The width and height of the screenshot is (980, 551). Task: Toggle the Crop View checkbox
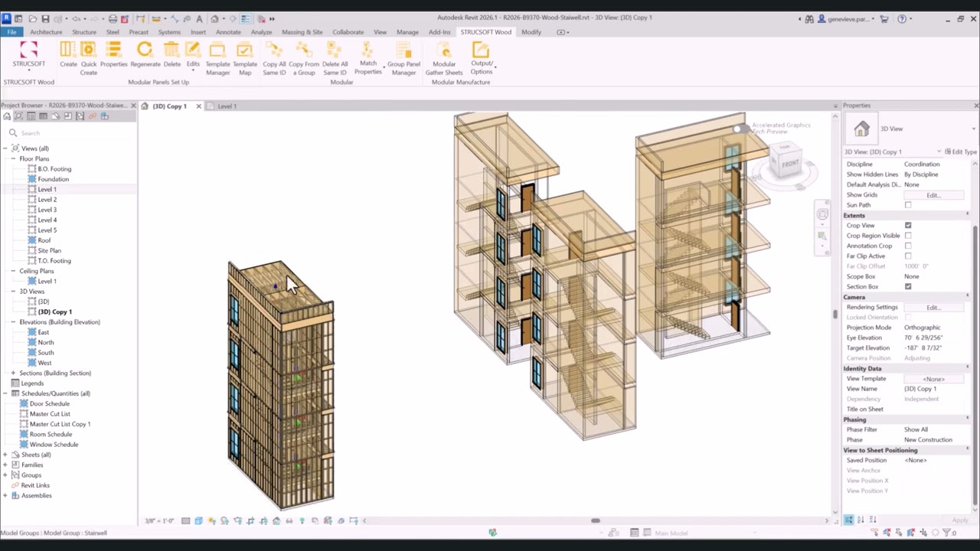pyautogui.click(x=908, y=226)
